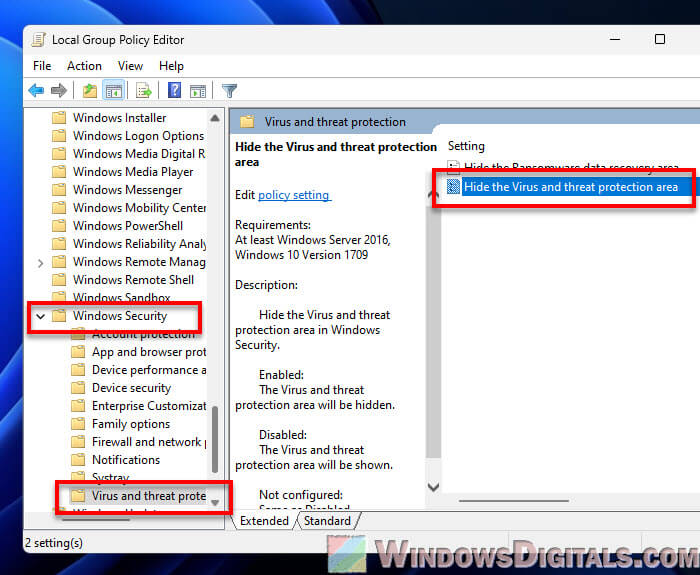Viewport: 700px width, 575px height.
Task: Open the View menu
Action: [130, 66]
